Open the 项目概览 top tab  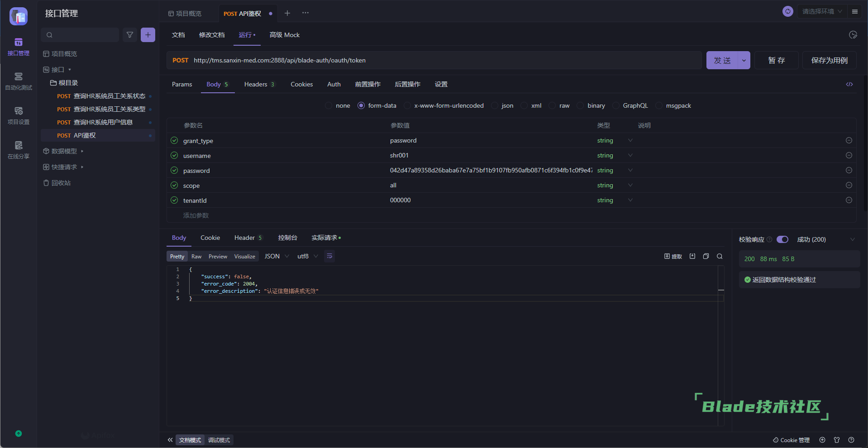185,14
